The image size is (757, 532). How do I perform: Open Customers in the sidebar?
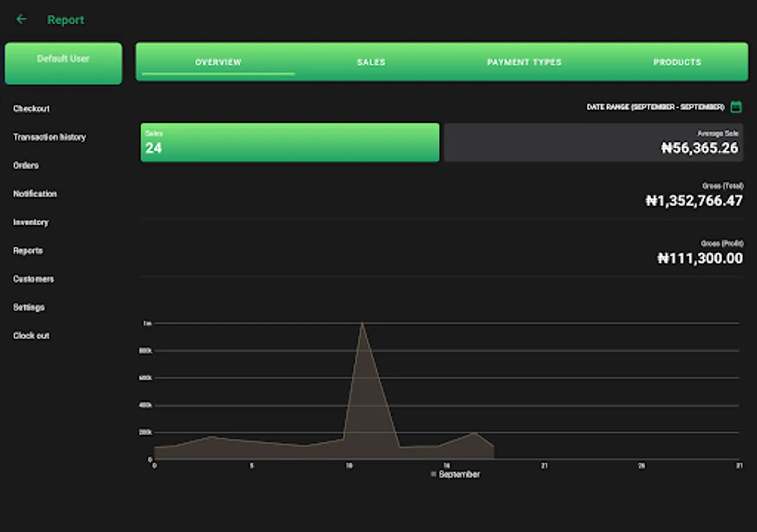click(x=33, y=279)
